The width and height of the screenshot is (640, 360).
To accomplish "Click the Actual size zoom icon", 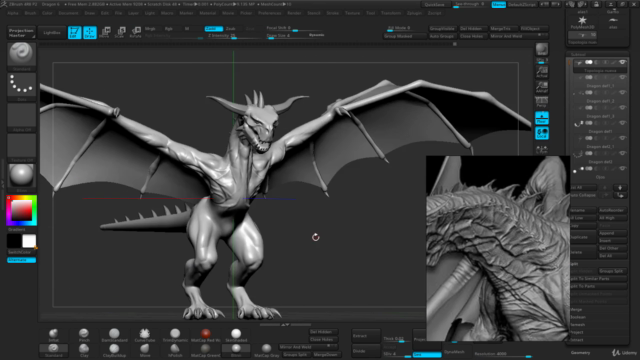I will coord(542,72).
